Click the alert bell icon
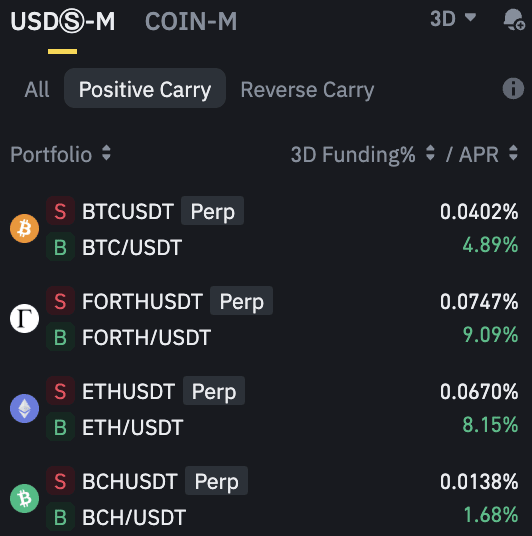Image resolution: width=532 pixels, height=536 pixels. coord(514,19)
